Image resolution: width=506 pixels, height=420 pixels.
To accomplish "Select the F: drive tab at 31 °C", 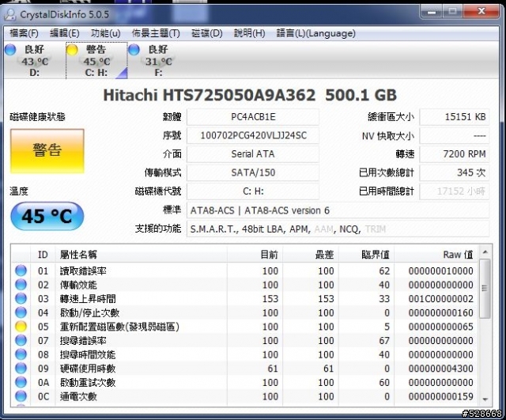I will [158, 60].
